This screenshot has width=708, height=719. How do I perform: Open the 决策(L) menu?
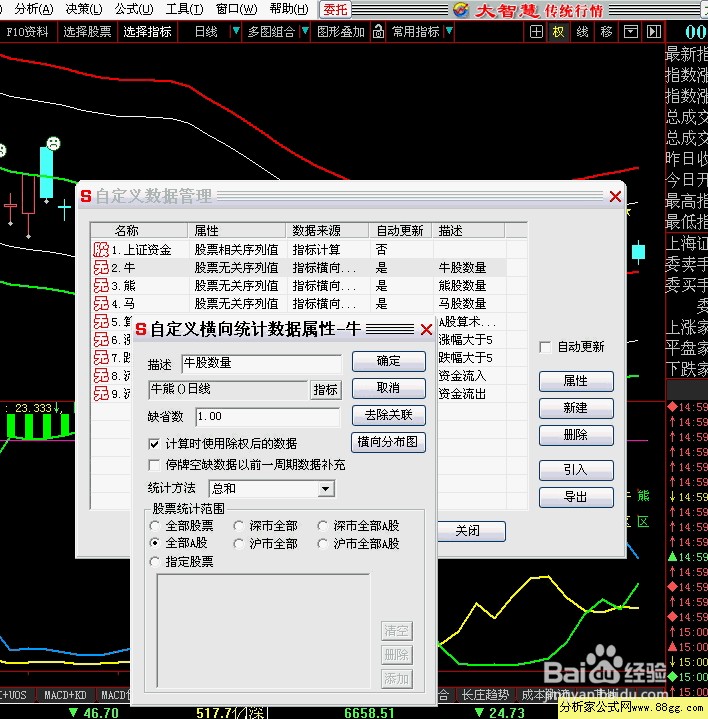83,9
